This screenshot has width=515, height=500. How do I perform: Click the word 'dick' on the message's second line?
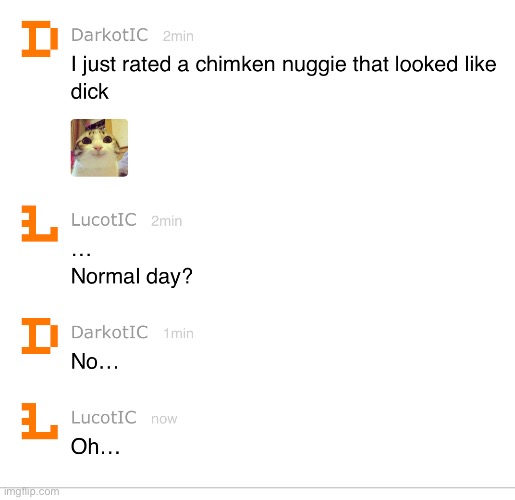click(x=89, y=91)
